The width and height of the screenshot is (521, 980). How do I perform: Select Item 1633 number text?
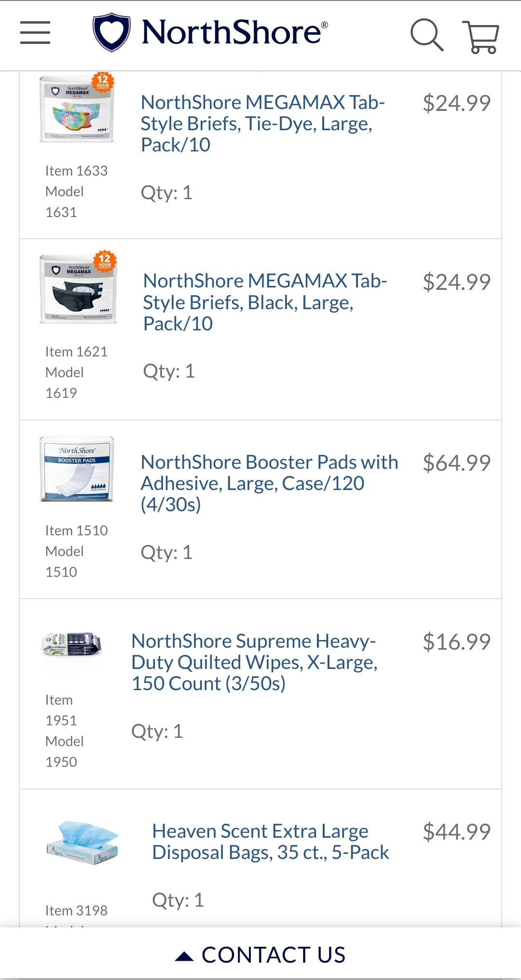pos(76,171)
